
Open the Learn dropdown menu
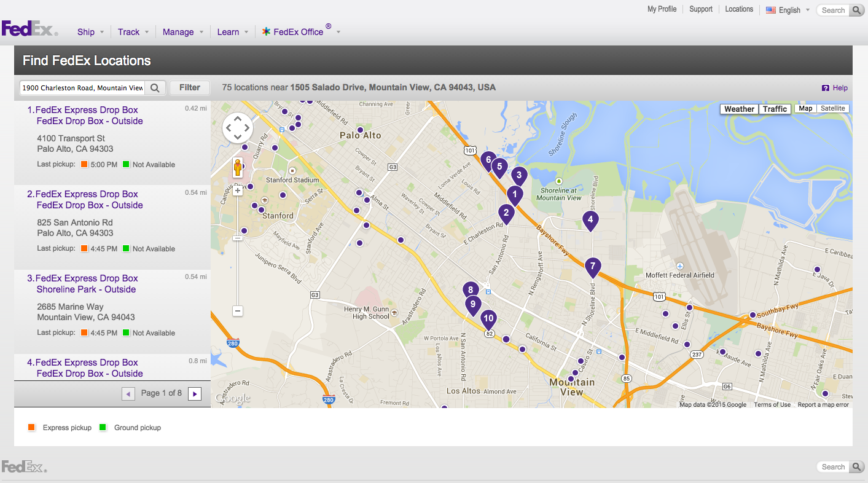[x=232, y=32]
